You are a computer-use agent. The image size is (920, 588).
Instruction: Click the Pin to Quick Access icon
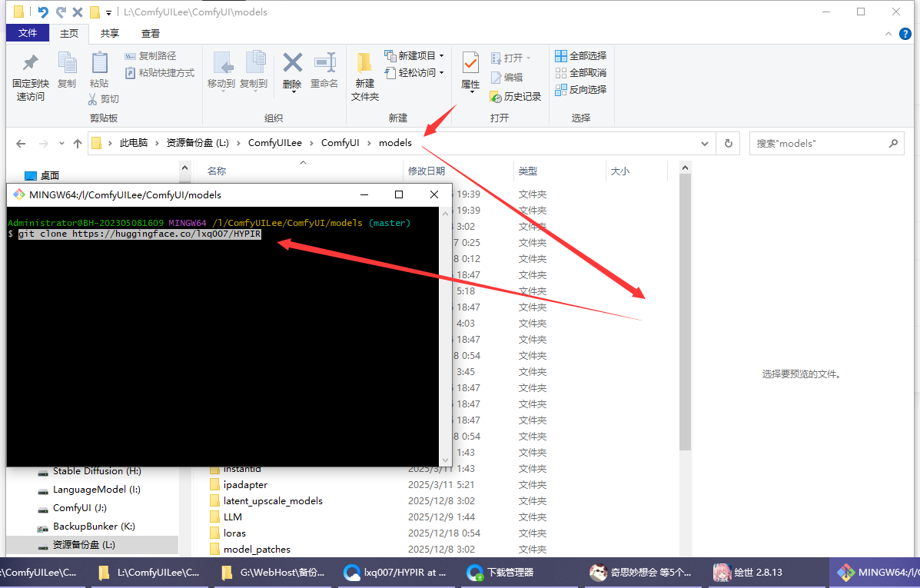point(30,64)
